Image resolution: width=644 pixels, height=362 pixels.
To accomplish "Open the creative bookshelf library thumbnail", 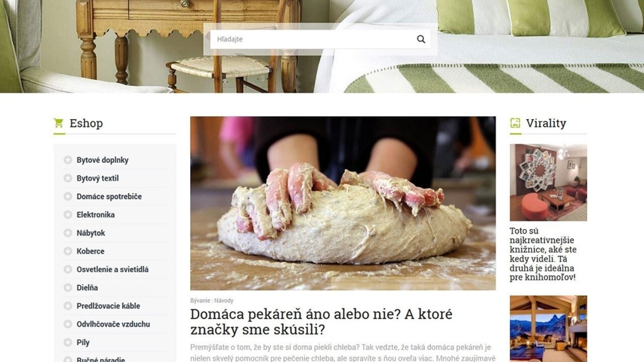I will [x=548, y=183].
